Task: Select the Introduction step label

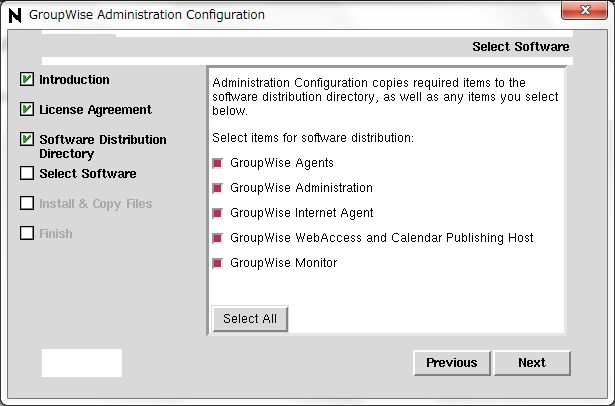Action: (x=75, y=80)
